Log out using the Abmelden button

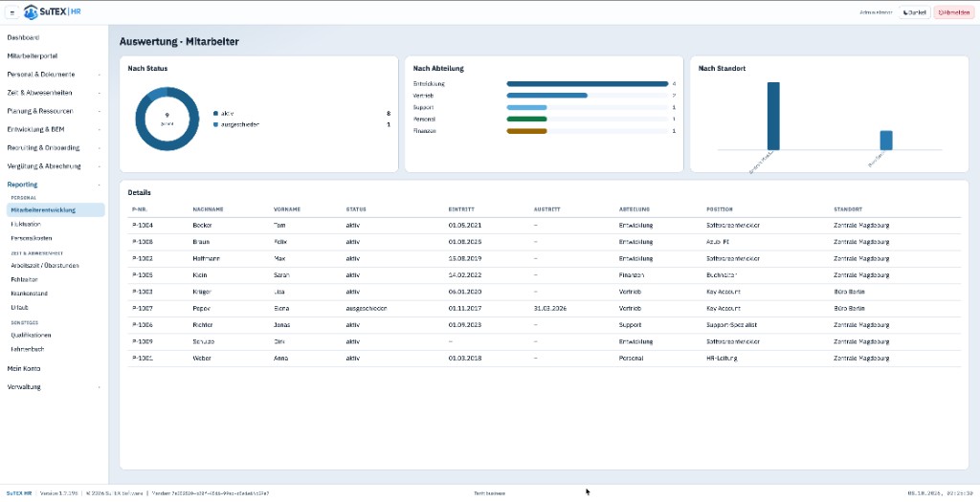pos(954,12)
